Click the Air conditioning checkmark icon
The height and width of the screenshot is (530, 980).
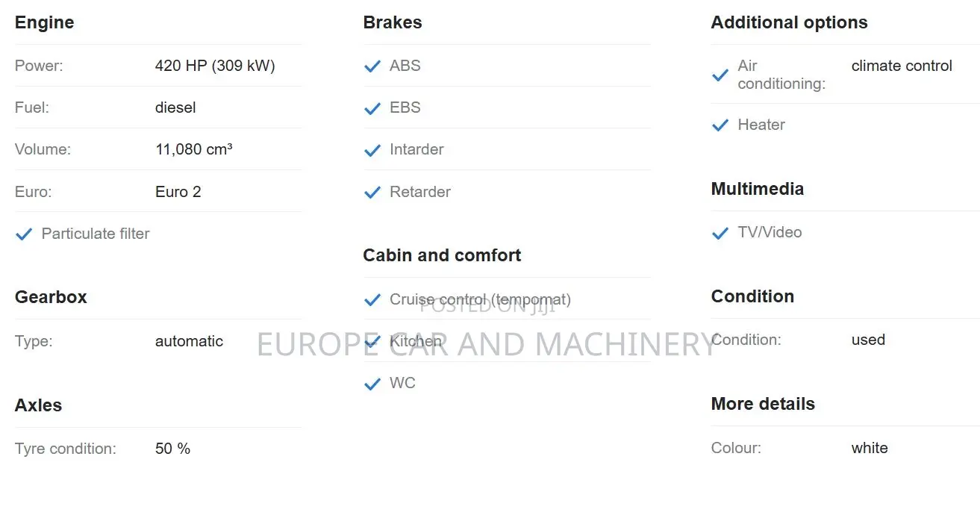[720, 75]
